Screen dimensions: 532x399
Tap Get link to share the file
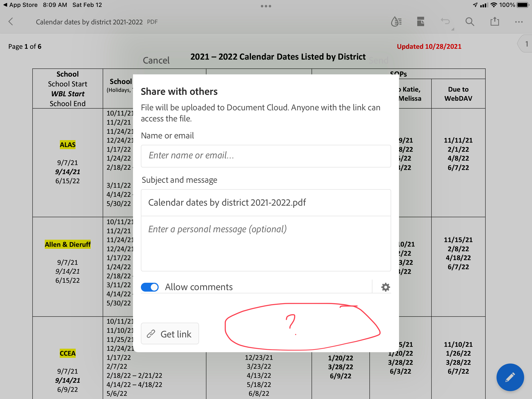pyautogui.click(x=170, y=333)
